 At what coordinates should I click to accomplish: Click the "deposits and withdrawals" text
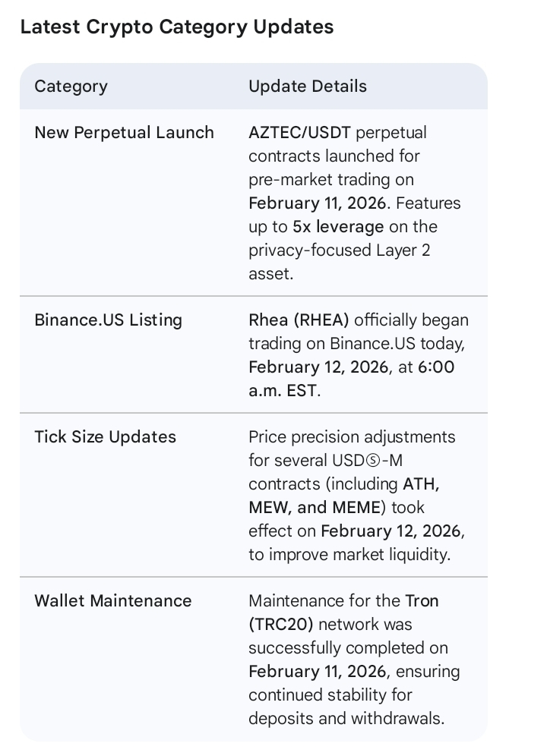(x=346, y=719)
